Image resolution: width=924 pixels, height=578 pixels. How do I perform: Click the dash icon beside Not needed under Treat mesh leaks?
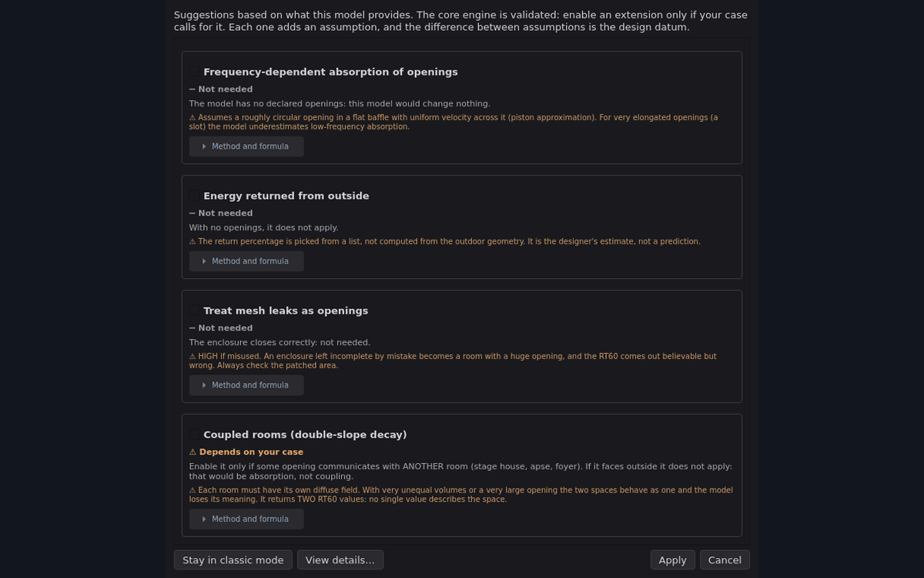(192, 328)
